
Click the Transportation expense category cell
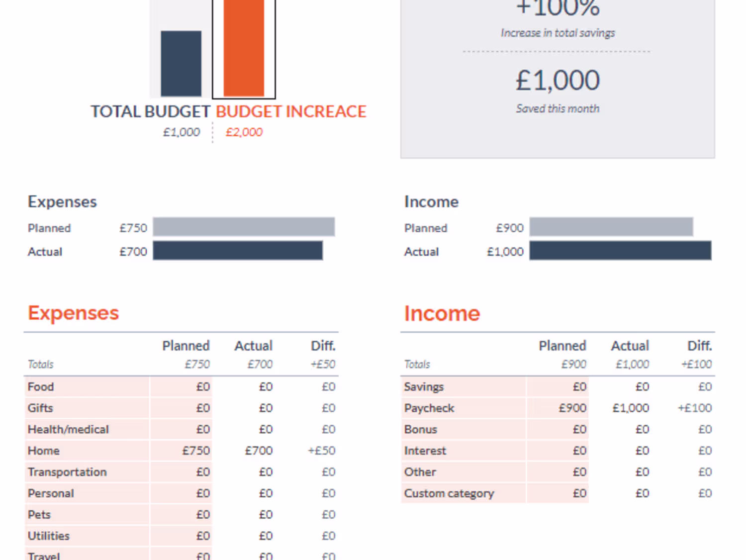point(87,472)
